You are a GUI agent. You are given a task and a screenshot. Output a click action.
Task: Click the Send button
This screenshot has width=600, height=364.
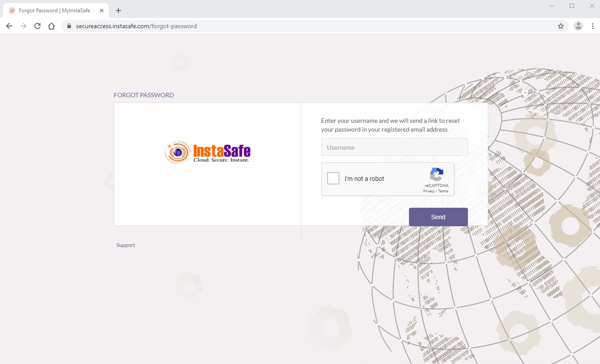(x=438, y=217)
